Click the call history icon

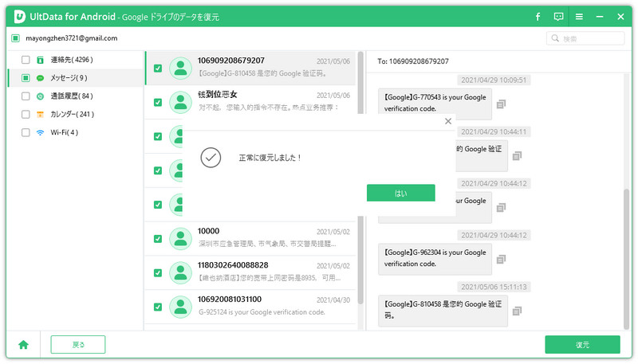(x=41, y=96)
